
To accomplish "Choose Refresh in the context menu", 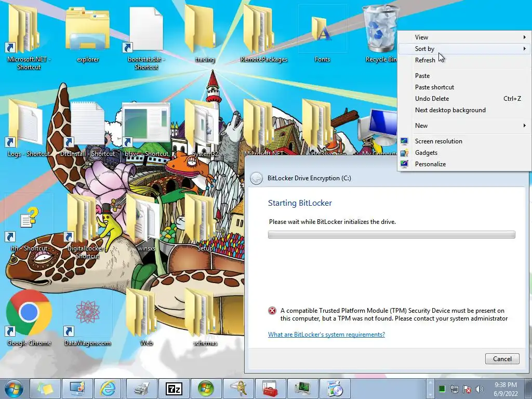I will [x=464, y=60].
